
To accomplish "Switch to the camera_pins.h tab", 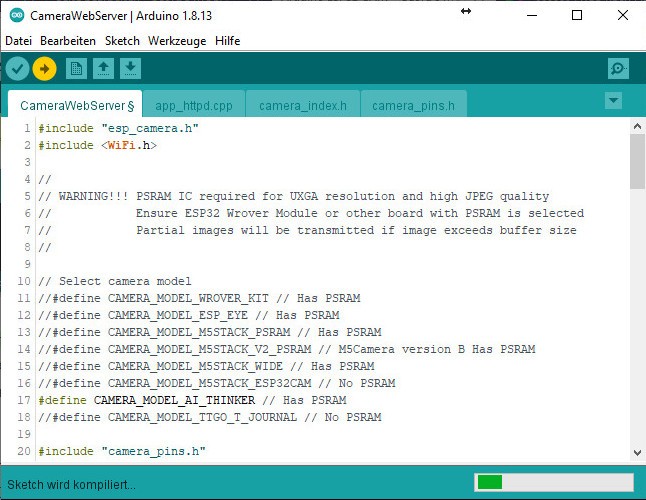I will point(413,105).
